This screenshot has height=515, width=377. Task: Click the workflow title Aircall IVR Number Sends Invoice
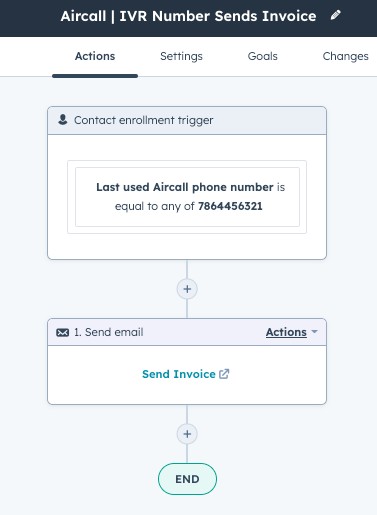coord(188,16)
